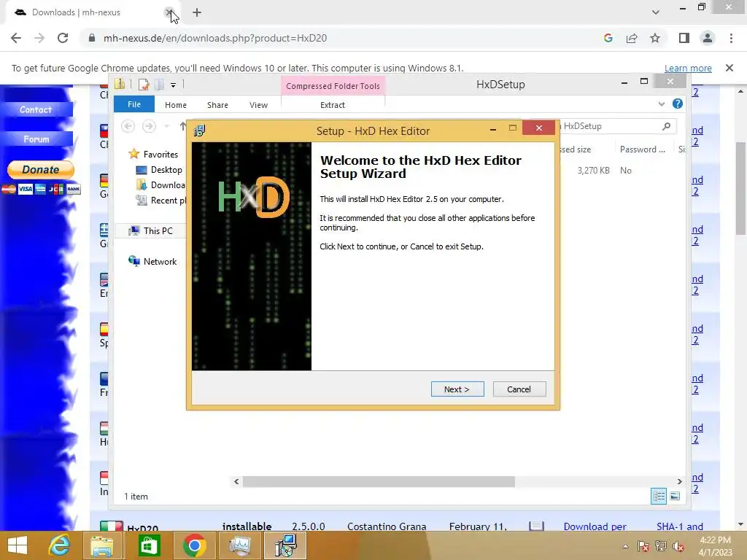Open the Share ribbon tab
The height and width of the screenshot is (560, 747).
click(217, 105)
